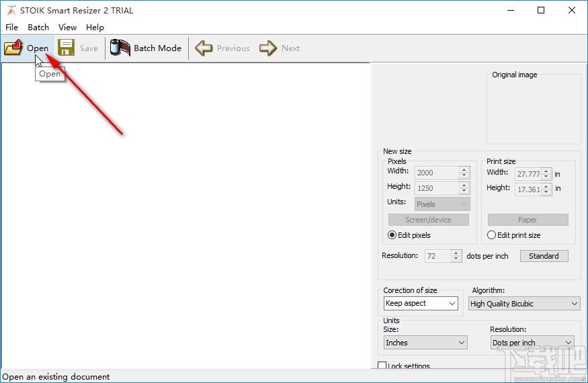Increase print Width with the up spinner
588x383 pixels.
point(547,171)
